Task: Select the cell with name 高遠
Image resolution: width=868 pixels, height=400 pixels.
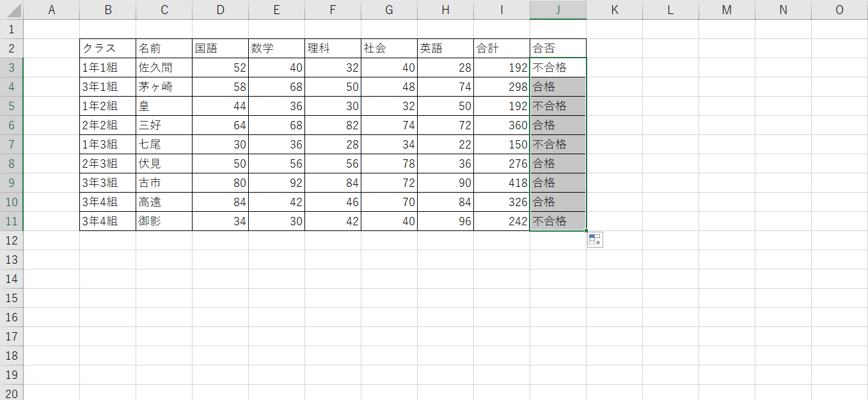Action: tap(164, 202)
